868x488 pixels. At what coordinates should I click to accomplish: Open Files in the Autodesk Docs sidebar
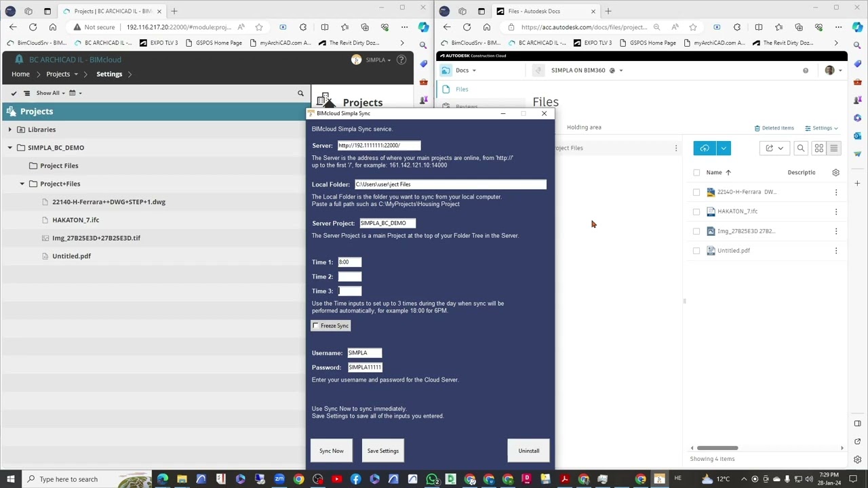point(462,89)
